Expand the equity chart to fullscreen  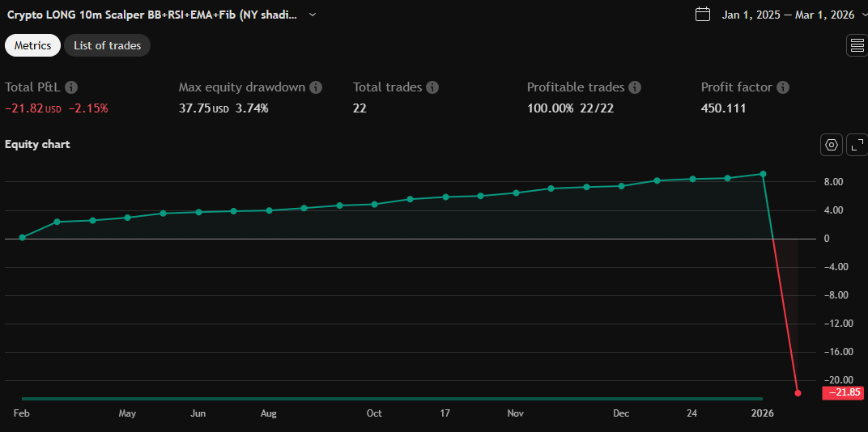[x=857, y=145]
